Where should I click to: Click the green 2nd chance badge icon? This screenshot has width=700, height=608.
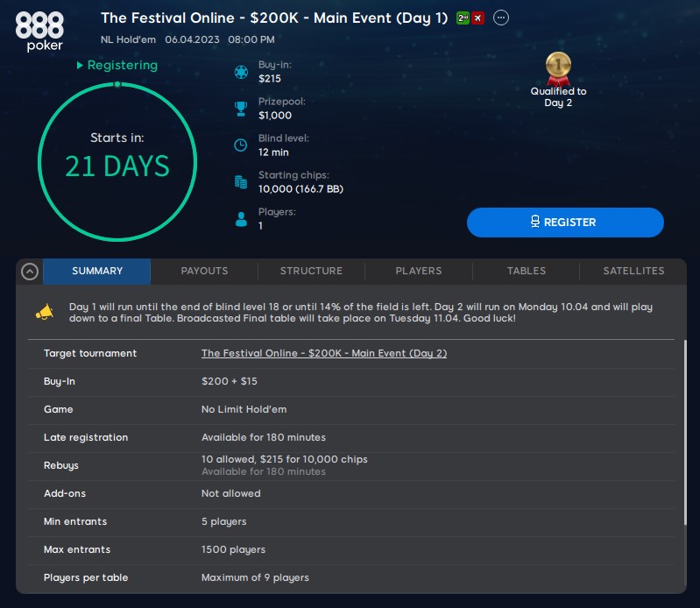coord(463,18)
